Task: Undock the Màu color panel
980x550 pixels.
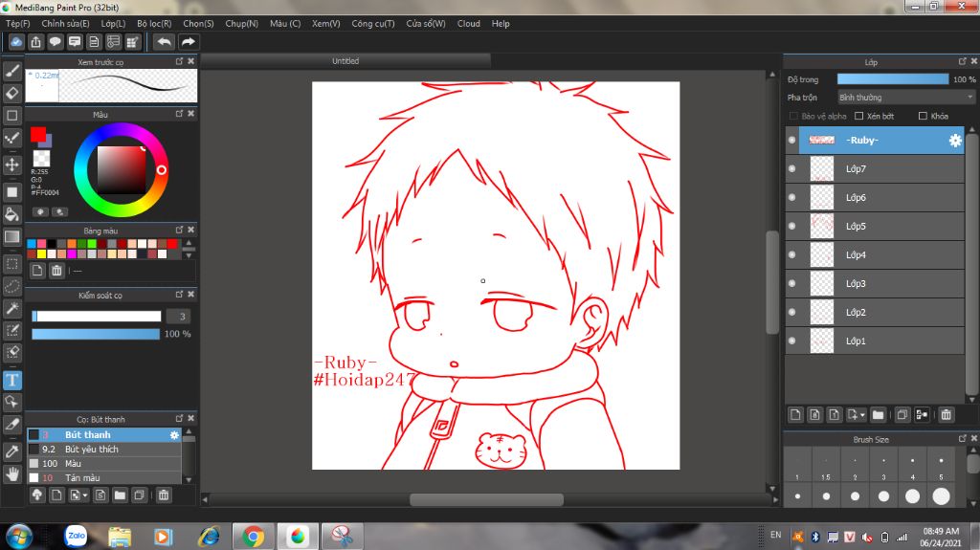Action: 179,114
